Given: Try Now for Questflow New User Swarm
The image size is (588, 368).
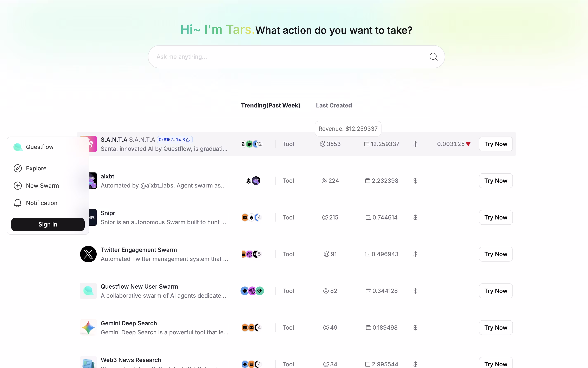Looking at the screenshot, I should tap(496, 291).
